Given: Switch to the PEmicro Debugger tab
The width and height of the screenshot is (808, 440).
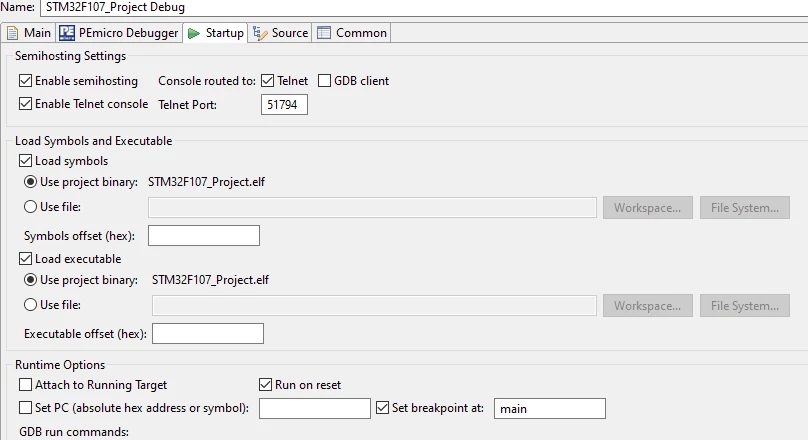Looking at the screenshot, I should tap(119, 33).
